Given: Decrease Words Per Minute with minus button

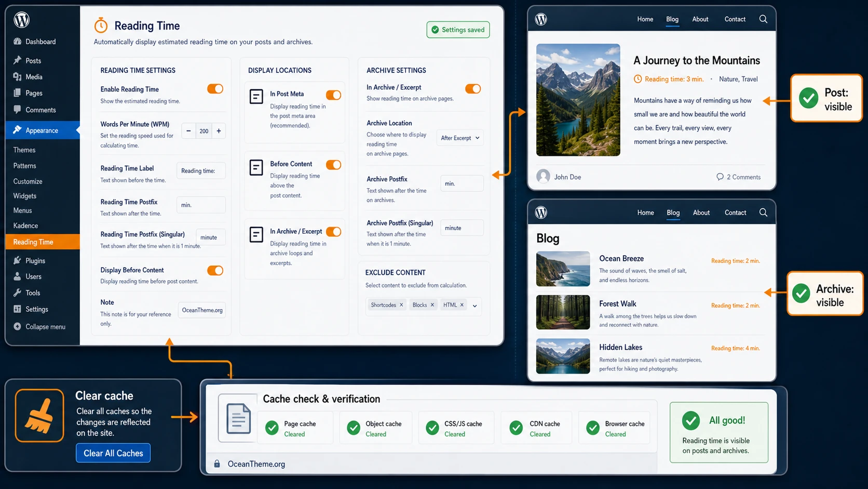Looking at the screenshot, I should pyautogui.click(x=188, y=131).
